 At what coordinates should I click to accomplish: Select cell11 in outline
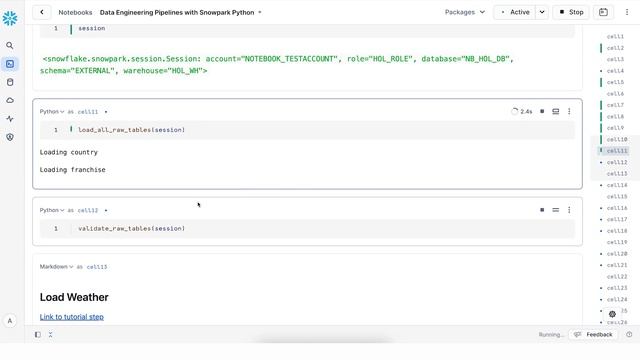617,151
